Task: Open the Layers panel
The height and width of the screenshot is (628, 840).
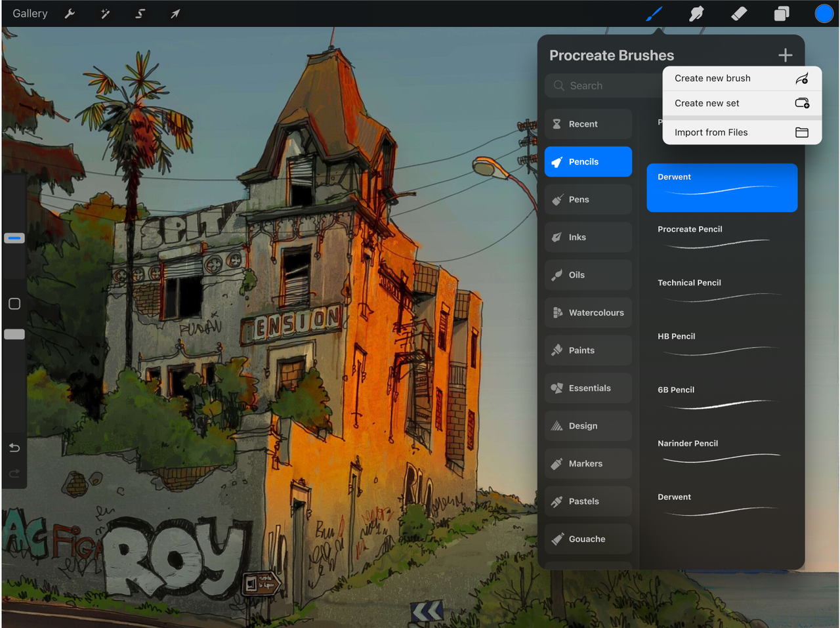Action: (x=781, y=13)
